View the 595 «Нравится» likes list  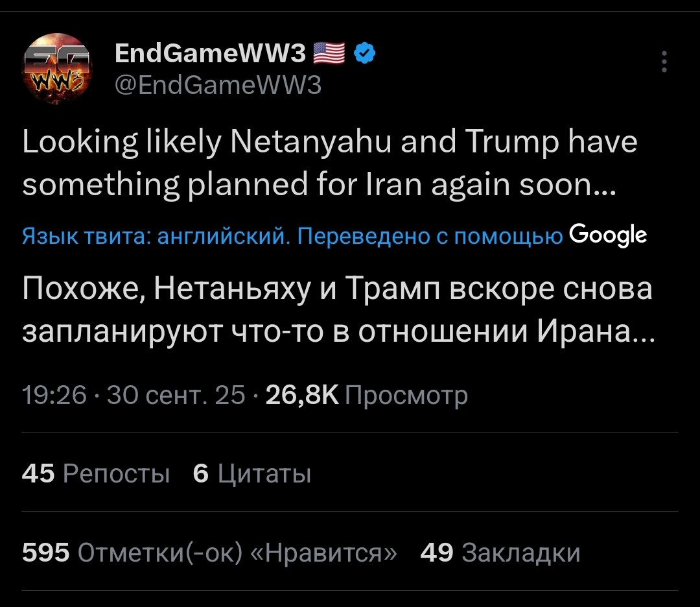(210, 553)
